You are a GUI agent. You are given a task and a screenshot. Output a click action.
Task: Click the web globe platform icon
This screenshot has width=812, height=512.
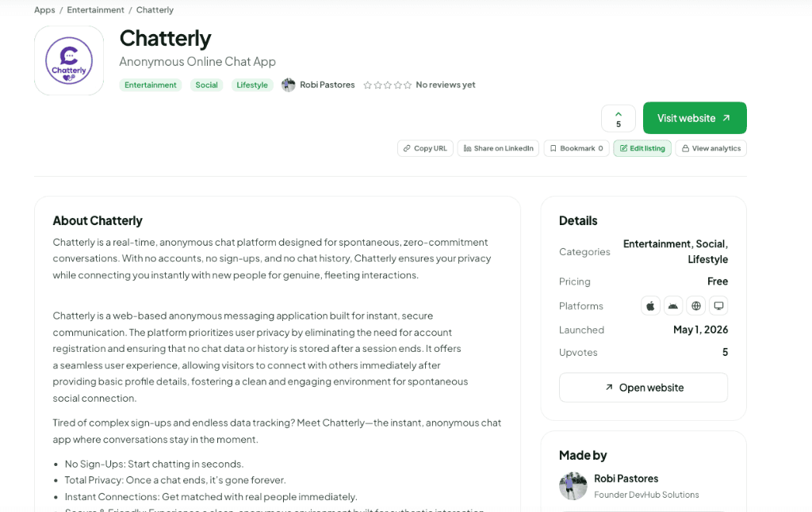[696, 306]
